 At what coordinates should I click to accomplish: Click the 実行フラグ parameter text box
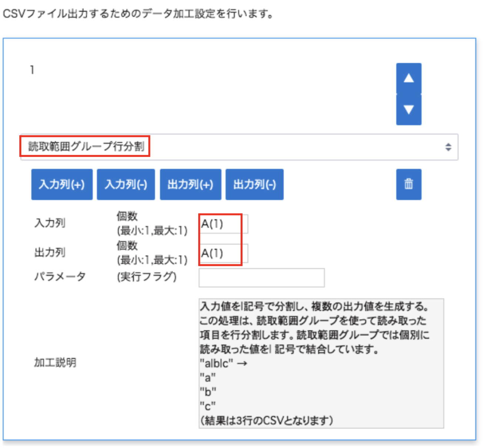click(262, 278)
